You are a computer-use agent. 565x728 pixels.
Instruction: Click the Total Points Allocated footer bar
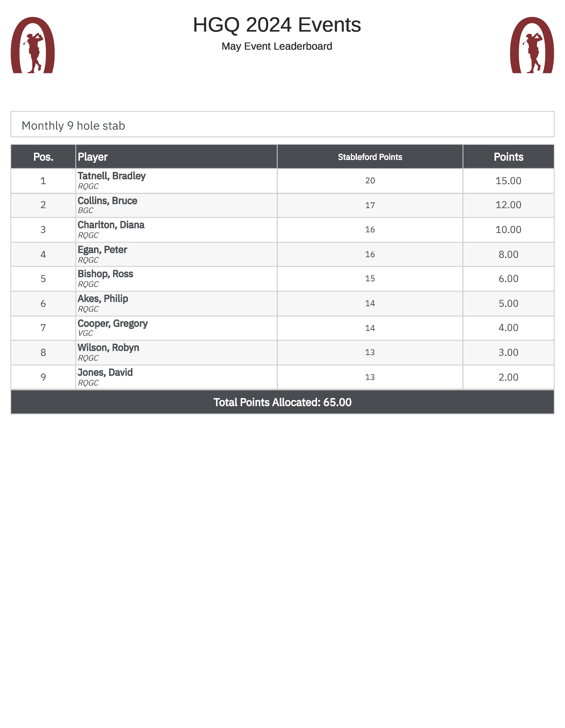pyautogui.click(x=282, y=402)
